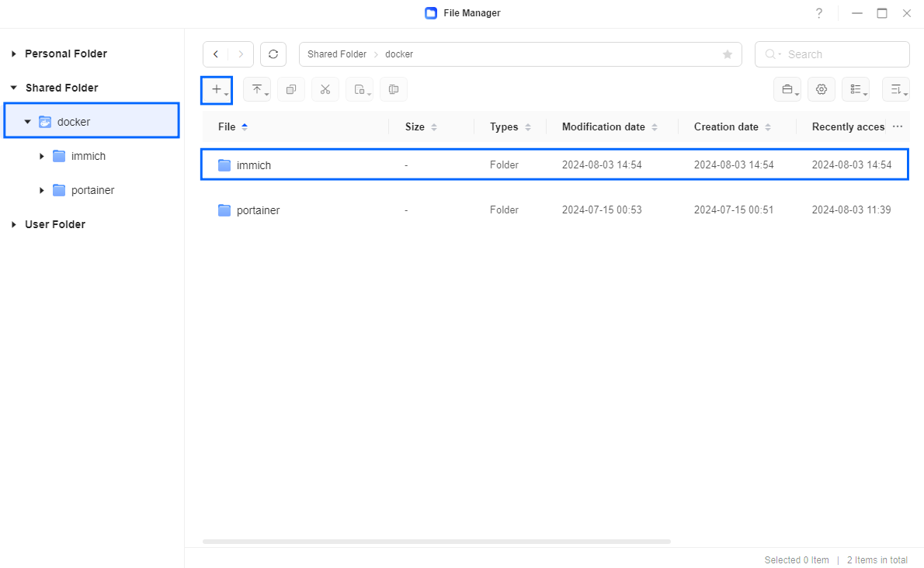Click Shared Folder in breadcrumb path
This screenshot has width=924, height=568.
pos(336,54)
